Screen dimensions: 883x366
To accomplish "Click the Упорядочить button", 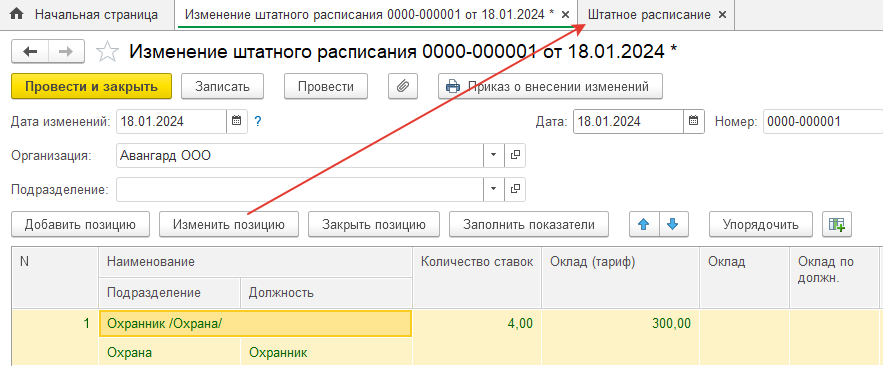I will pyautogui.click(x=761, y=225).
